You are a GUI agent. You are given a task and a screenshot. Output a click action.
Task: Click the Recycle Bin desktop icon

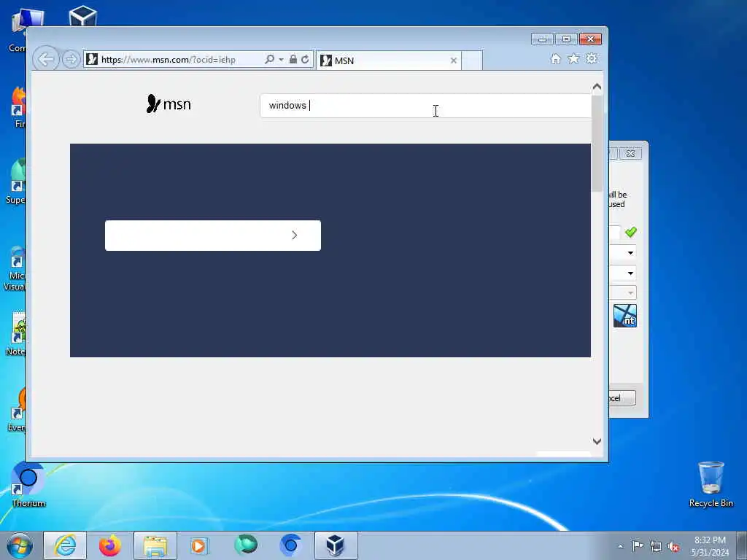(711, 484)
